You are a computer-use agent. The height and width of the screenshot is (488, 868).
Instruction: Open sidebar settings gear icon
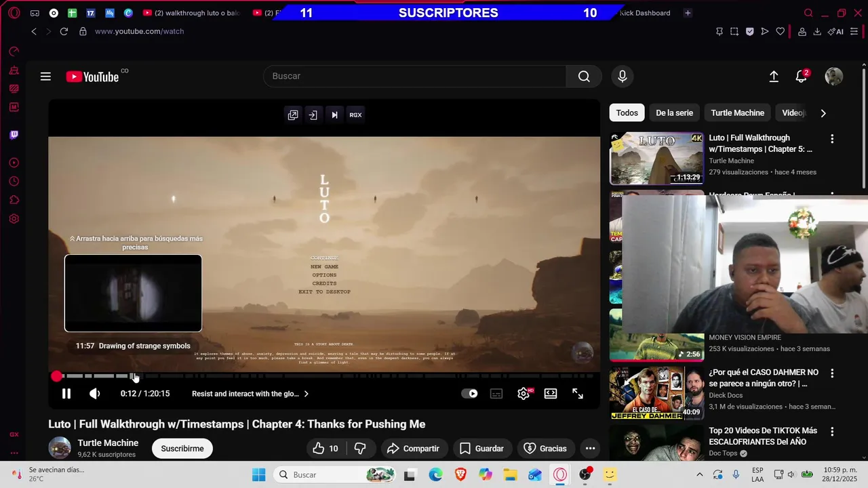click(x=14, y=219)
